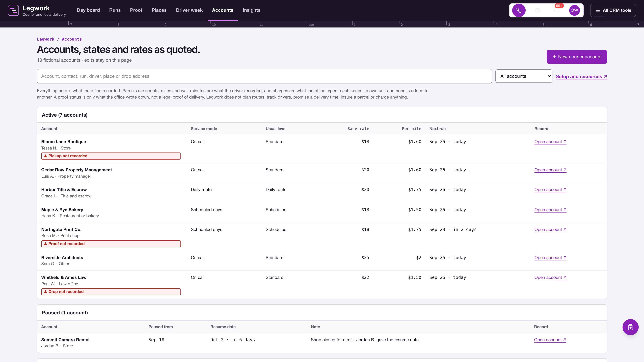Open account for Bloom Lane Boutique
Viewport: 644px width, 362px height.
coord(550,142)
